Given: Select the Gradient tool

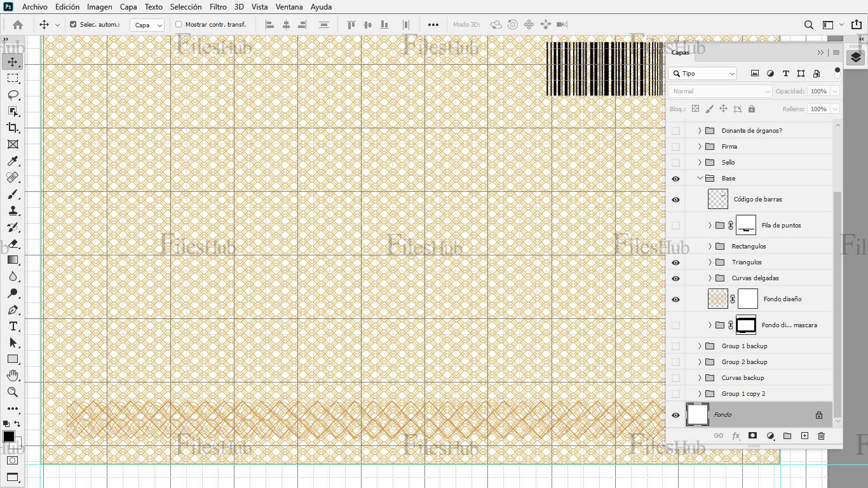Looking at the screenshot, I should pos(12,260).
